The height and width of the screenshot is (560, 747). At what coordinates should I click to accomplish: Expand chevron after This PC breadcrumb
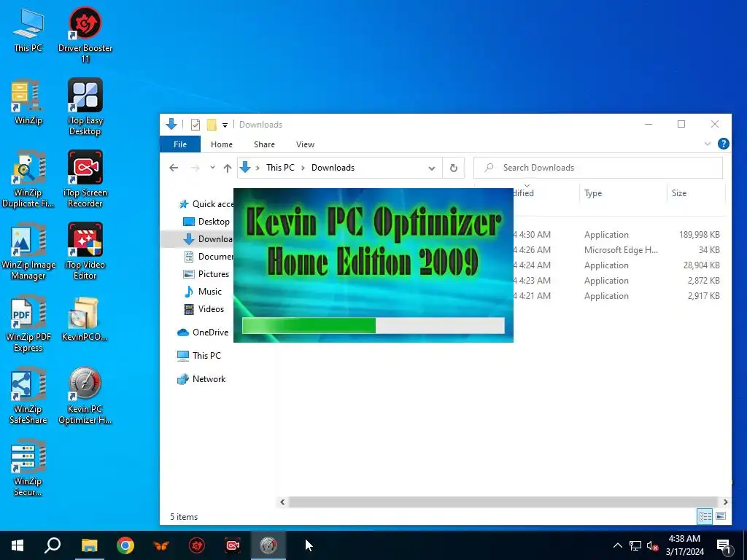coord(303,168)
